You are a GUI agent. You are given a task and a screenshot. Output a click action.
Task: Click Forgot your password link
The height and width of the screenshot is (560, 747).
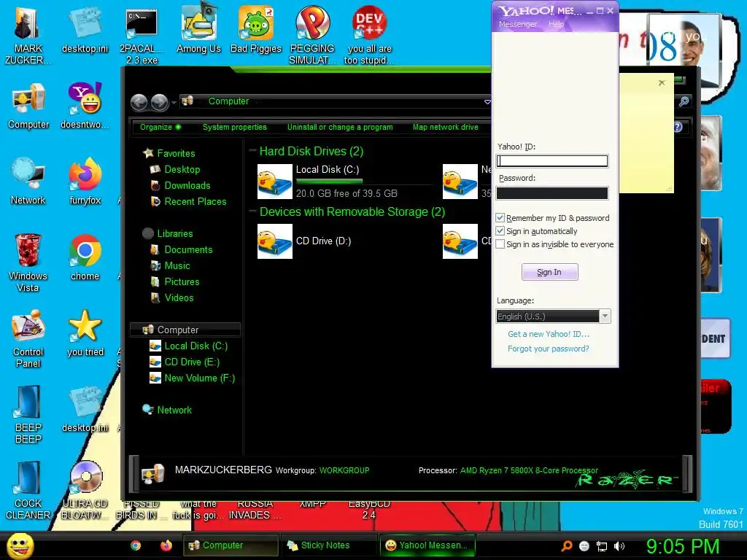(549, 349)
